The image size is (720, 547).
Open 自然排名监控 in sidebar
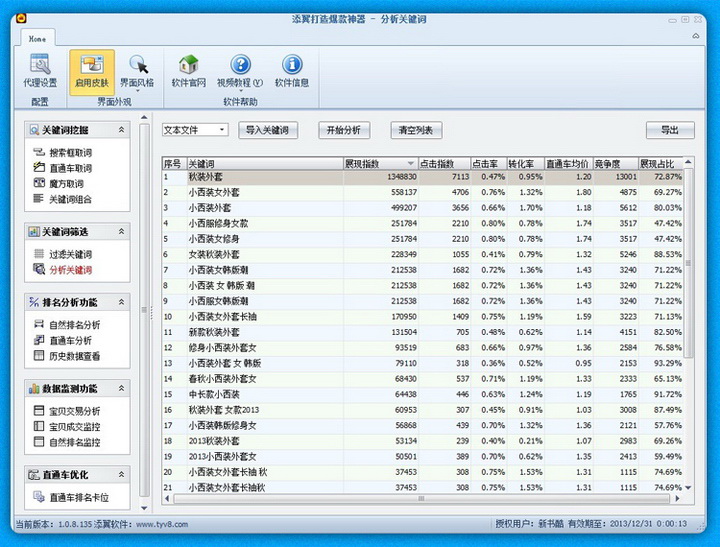(x=67, y=442)
